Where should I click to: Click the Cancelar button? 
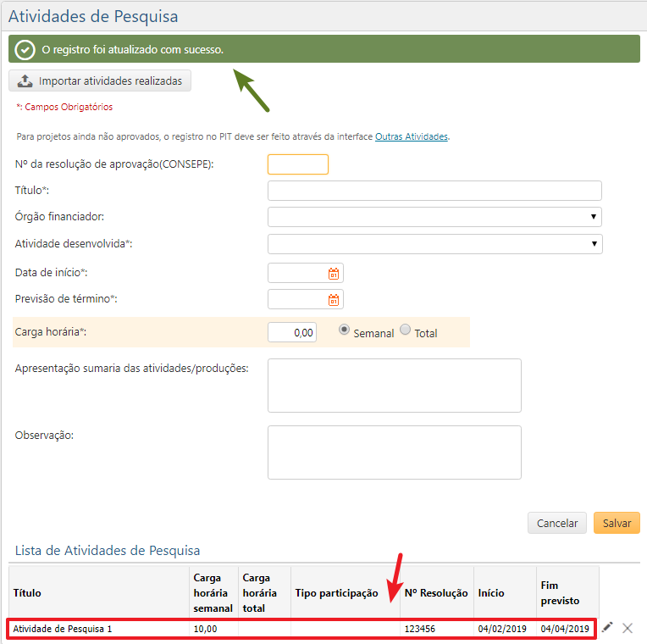point(557,523)
